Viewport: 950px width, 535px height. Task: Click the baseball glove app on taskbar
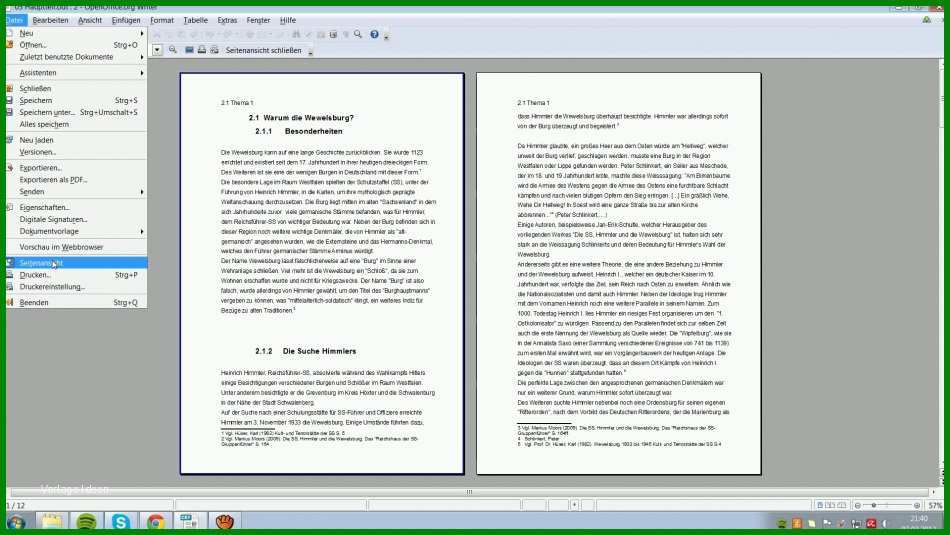224,521
